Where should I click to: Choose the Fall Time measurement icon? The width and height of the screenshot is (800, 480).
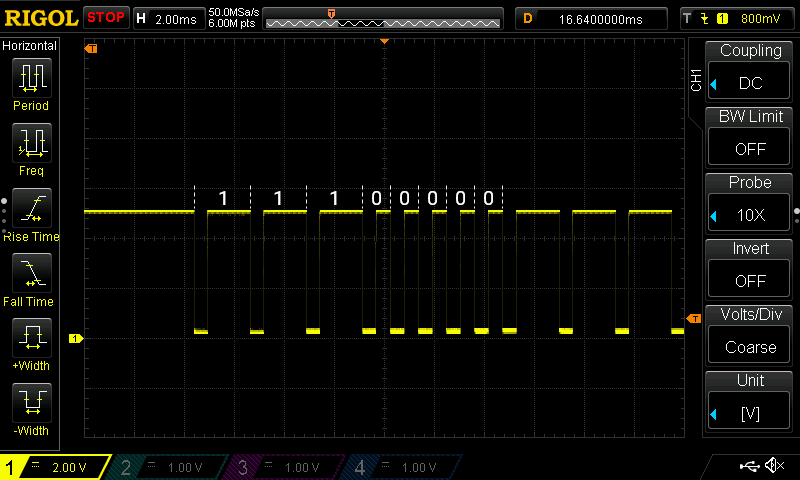click(x=31, y=273)
